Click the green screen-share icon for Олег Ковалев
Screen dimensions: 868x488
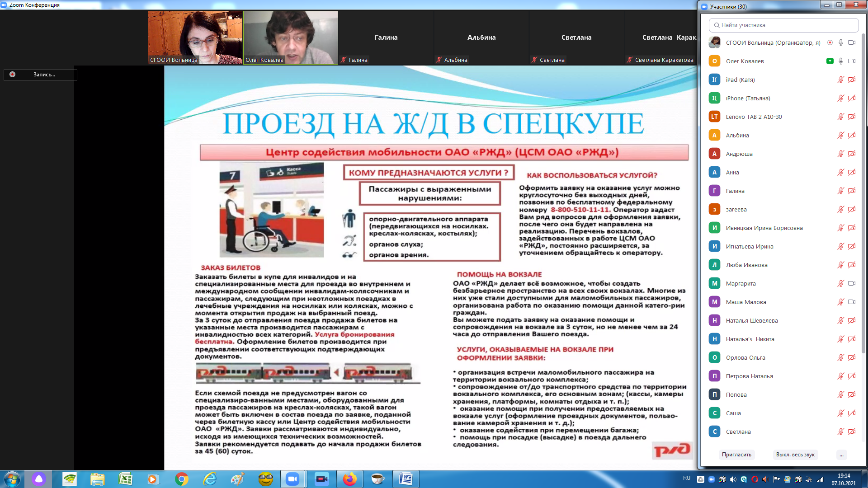coord(830,61)
